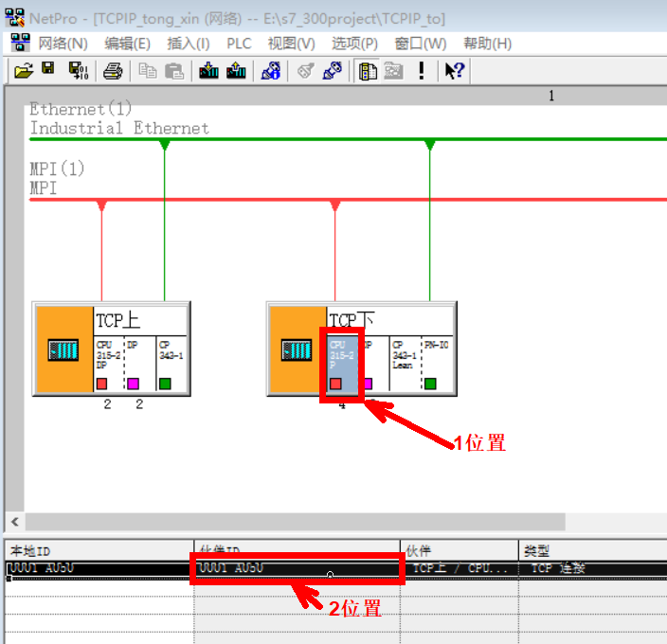Image resolution: width=667 pixels, height=644 pixels.
Task: Click the orange station icon of TCP上
Action: 63,349
